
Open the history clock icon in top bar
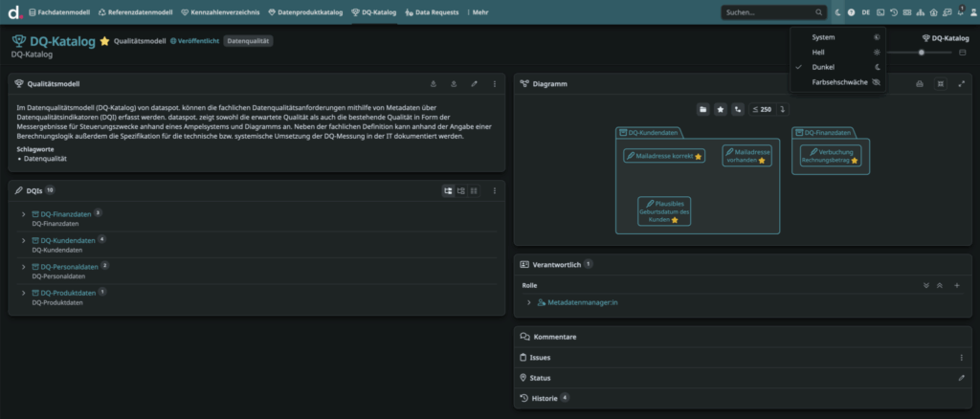click(894, 11)
